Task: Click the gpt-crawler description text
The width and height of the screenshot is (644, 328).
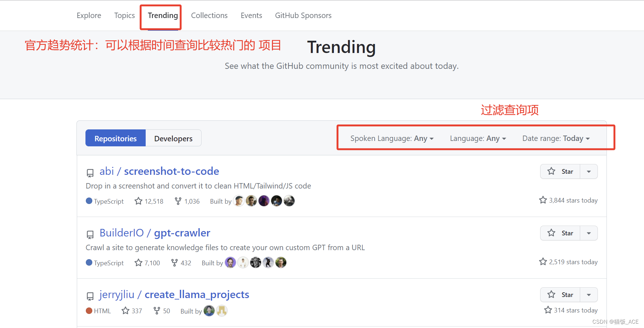Action: pos(225,248)
